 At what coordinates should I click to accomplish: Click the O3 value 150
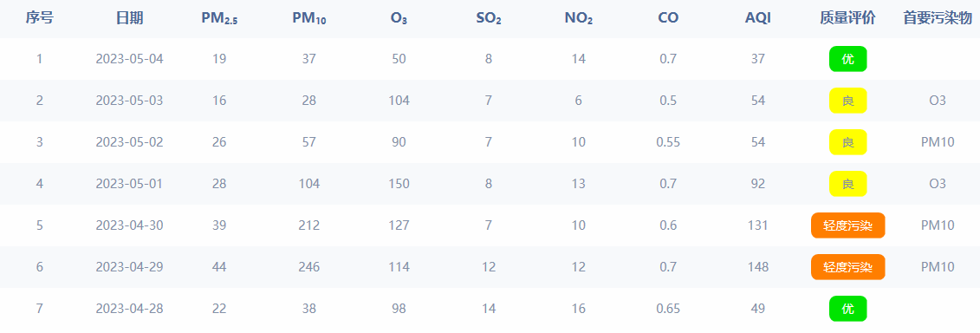[x=399, y=184]
